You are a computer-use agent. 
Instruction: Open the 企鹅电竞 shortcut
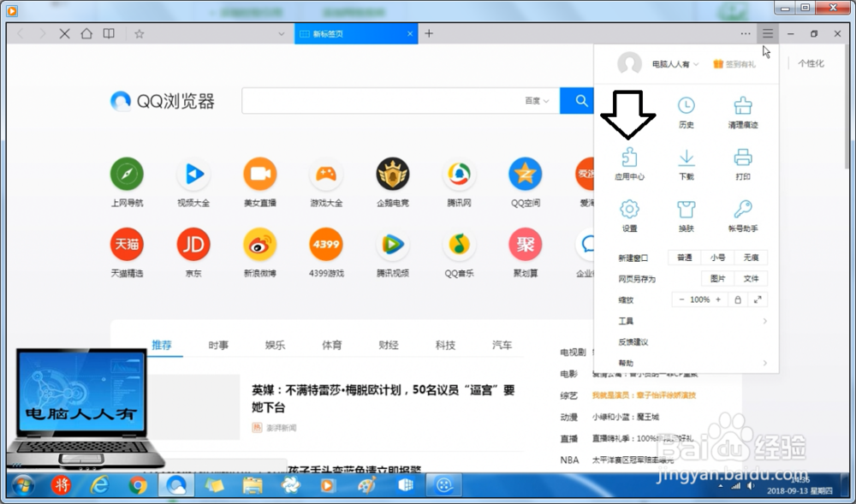coord(393,182)
